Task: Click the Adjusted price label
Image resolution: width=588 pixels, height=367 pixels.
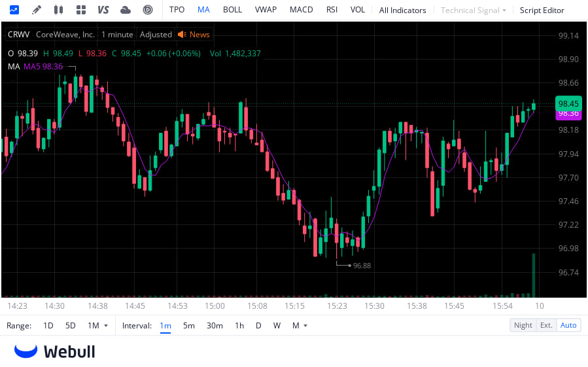Action: [156, 35]
